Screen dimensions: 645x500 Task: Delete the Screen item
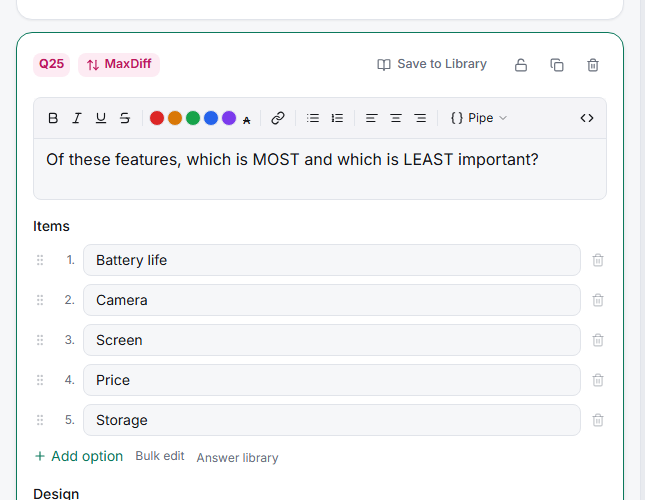tap(598, 340)
